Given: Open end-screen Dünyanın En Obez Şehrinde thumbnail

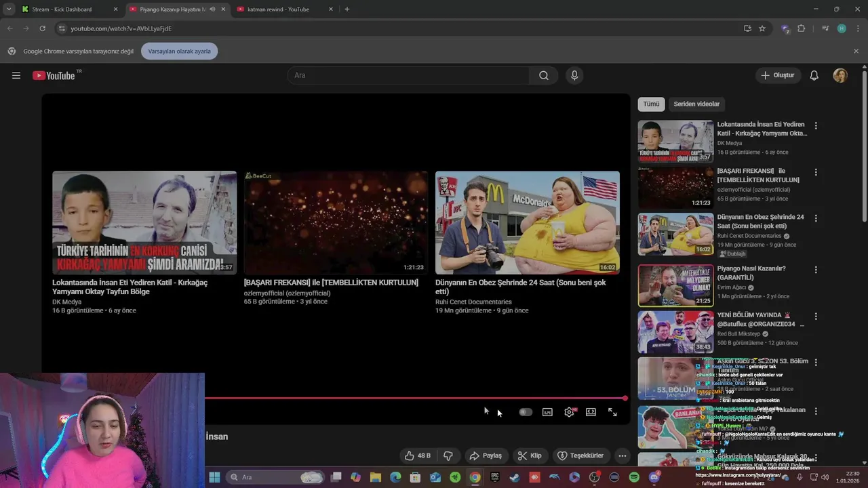Looking at the screenshot, I should [x=528, y=222].
